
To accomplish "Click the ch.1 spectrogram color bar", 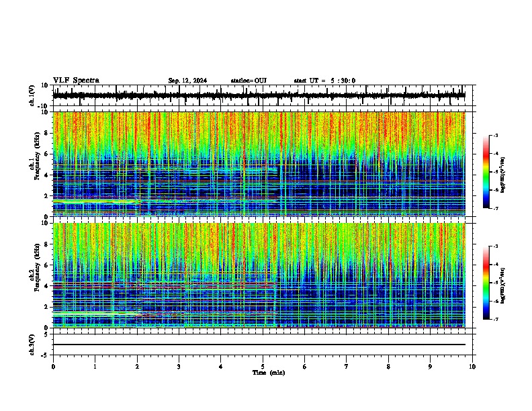I will coord(486,172).
